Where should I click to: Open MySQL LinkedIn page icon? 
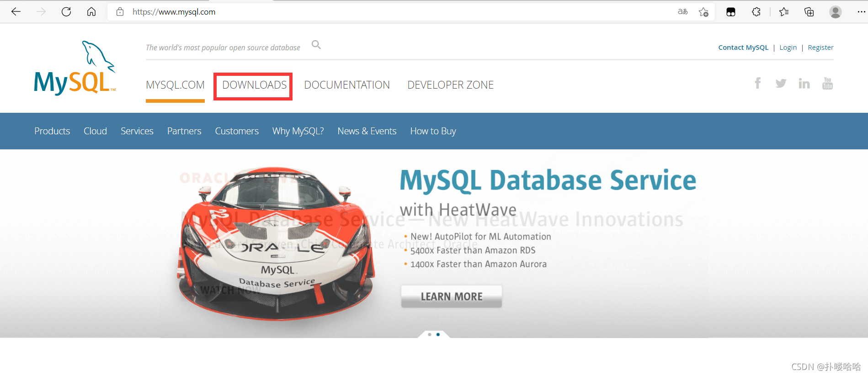tap(804, 83)
